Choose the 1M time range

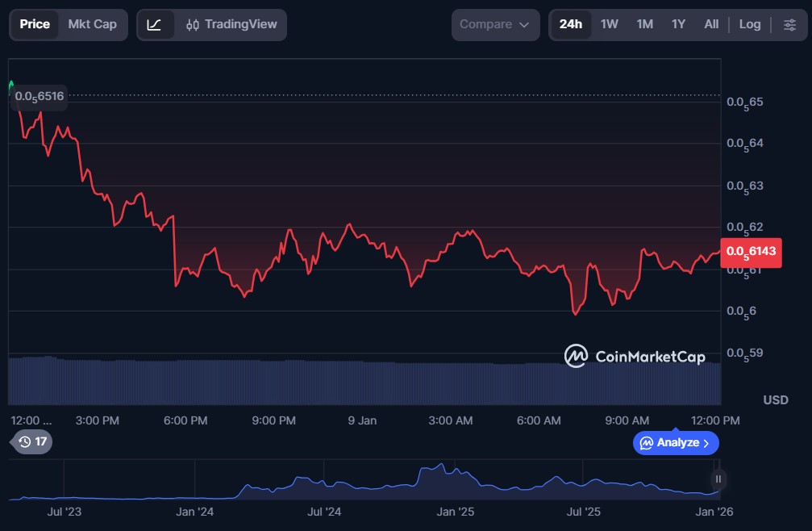[644, 24]
